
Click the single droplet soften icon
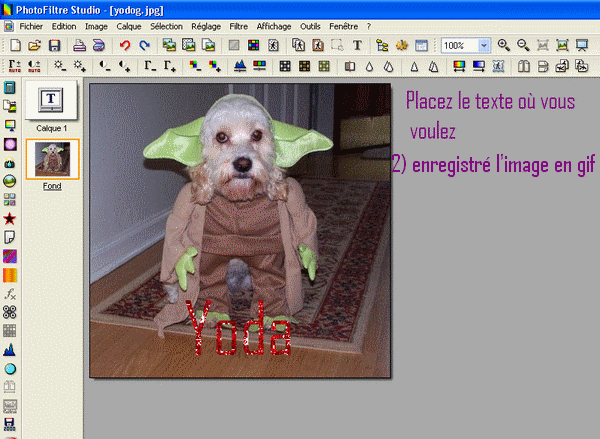369,67
